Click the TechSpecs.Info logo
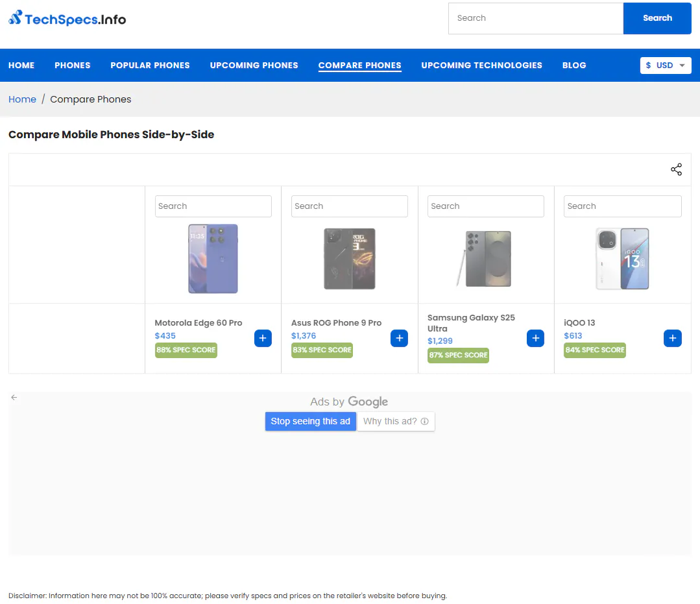 coord(67,18)
